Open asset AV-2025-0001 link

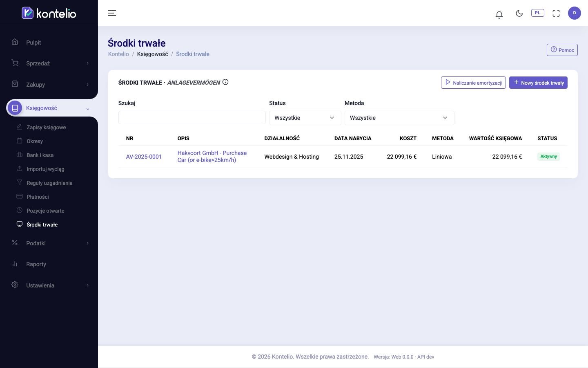(x=144, y=157)
